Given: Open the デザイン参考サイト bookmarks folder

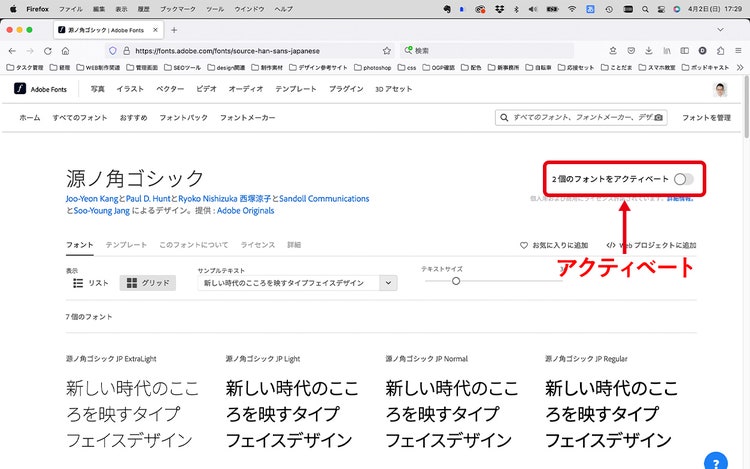Looking at the screenshot, I should 319,67.
